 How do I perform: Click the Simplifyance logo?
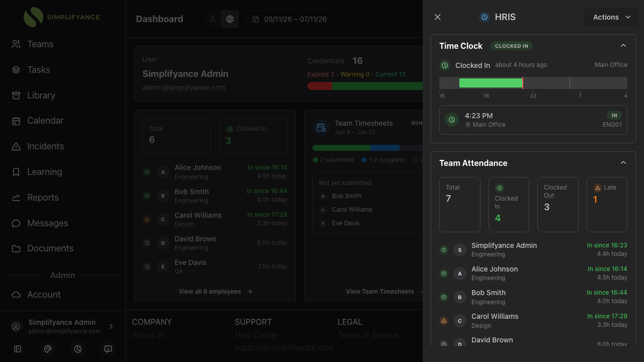(62, 17)
